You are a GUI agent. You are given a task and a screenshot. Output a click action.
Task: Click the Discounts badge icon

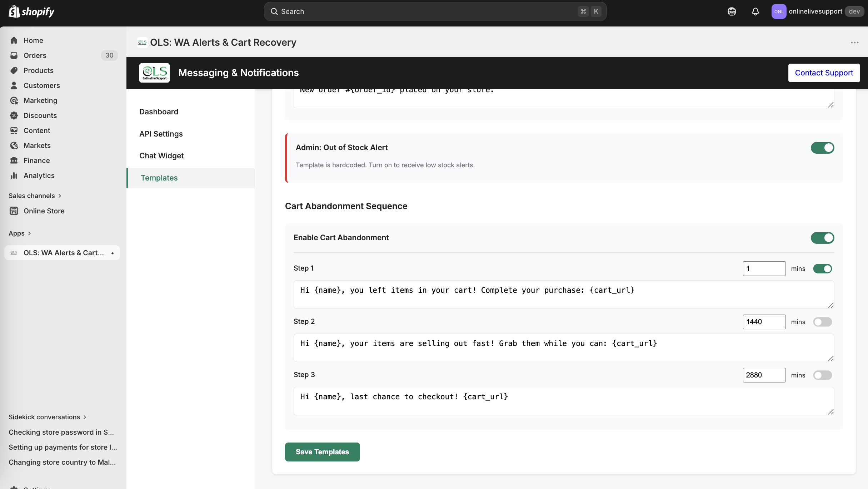[x=14, y=115]
